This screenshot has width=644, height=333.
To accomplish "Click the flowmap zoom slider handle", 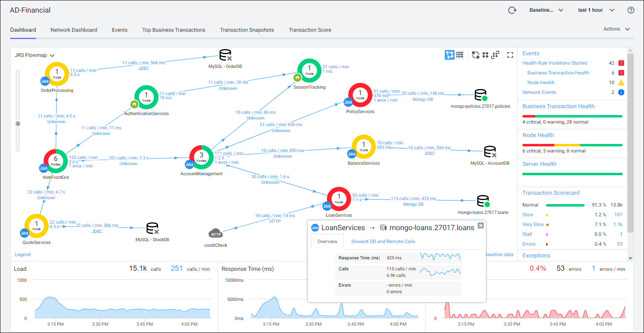I will (18, 124).
